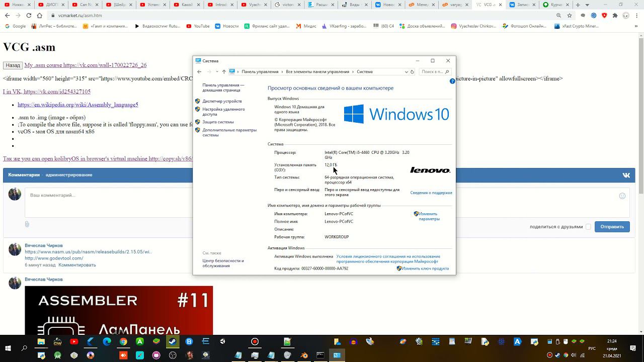The image size is (644, 362).
Task: Click Сведения о поддержке link
Action: pyautogui.click(x=431, y=193)
